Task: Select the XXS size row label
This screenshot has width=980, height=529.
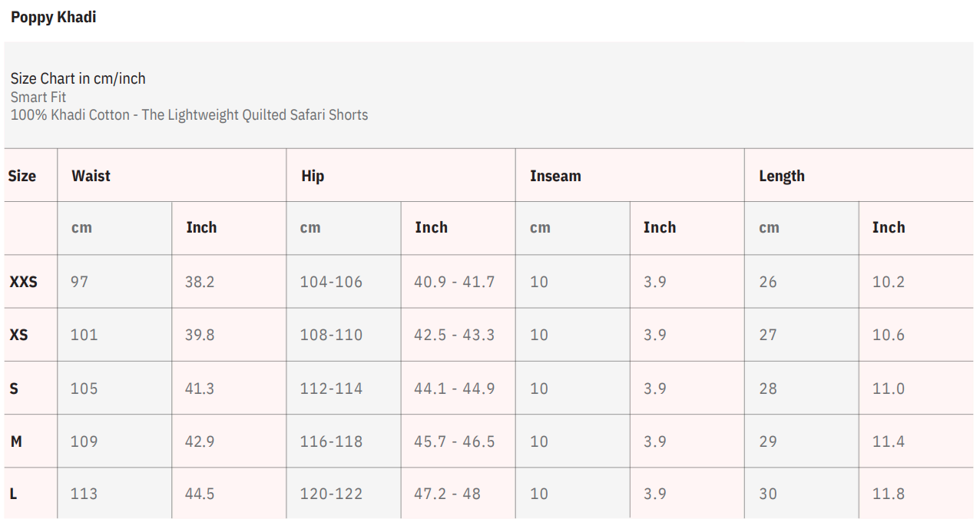Action: [x=23, y=282]
